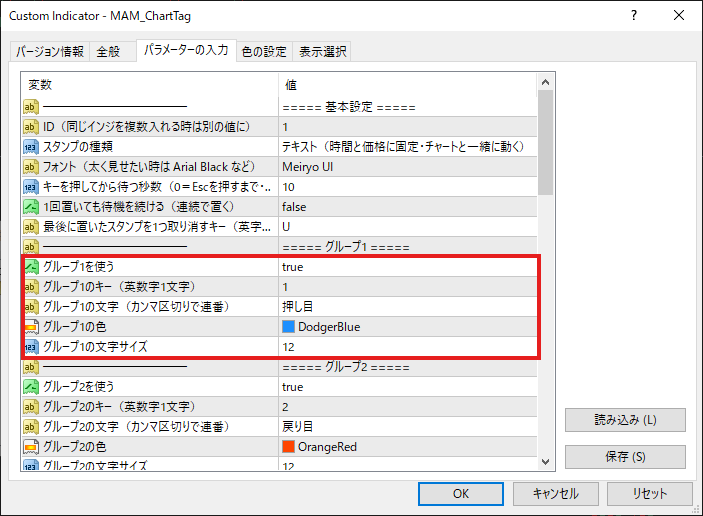
Task: Open the グループ2の色 OrangeRed color dropdown
Action: pyautogui.click(x=408, y=447)
